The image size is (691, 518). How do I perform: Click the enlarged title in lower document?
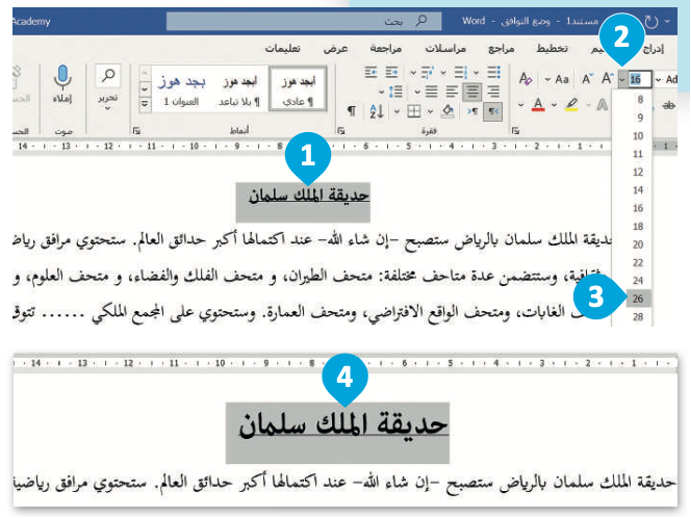pos(342,425)
